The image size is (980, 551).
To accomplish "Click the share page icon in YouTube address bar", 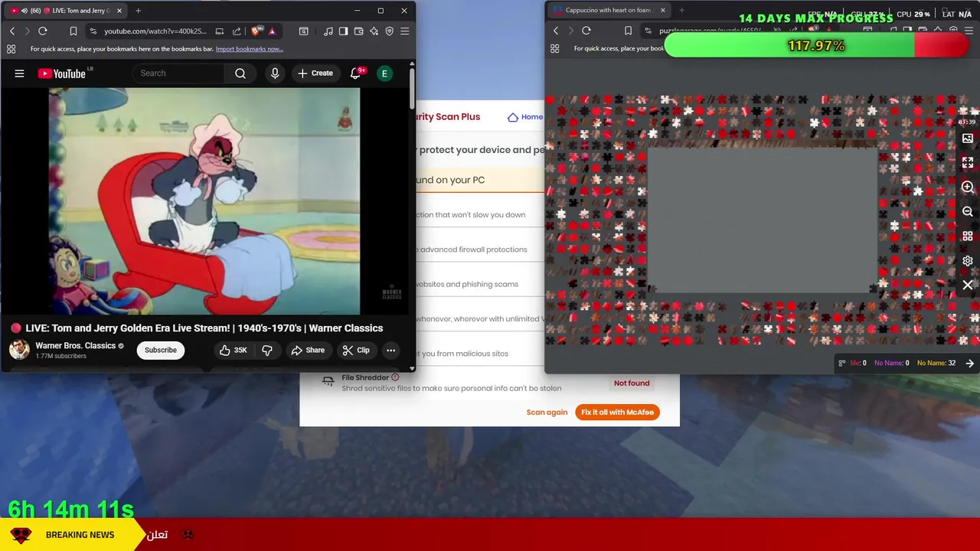I will (x=237, y=31).
